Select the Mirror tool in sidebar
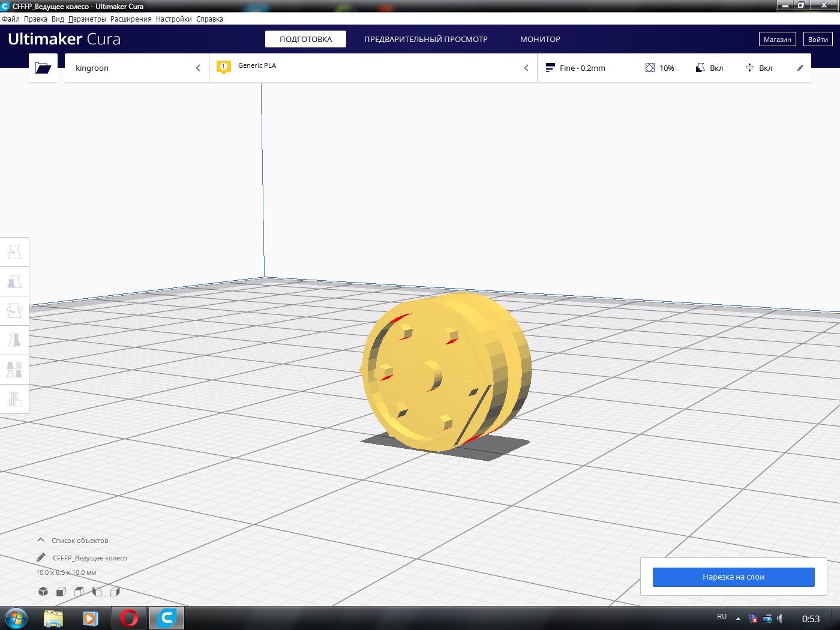The height and width of the screenshot is (630, 840). tap(14, 340)
